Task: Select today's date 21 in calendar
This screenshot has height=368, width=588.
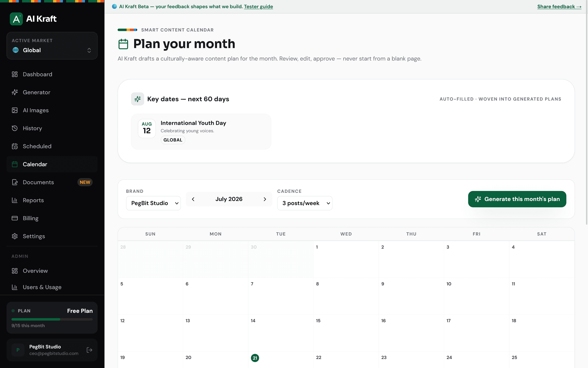Action: [x=255, y=358]
